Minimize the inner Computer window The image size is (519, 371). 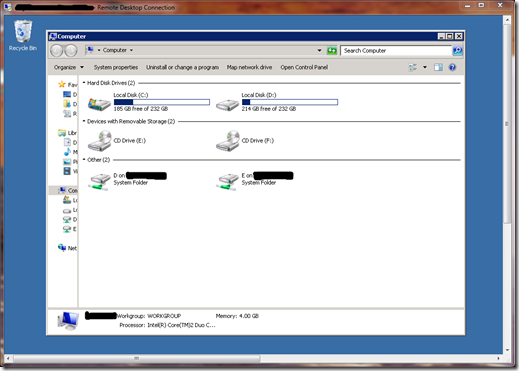(441, 36)
